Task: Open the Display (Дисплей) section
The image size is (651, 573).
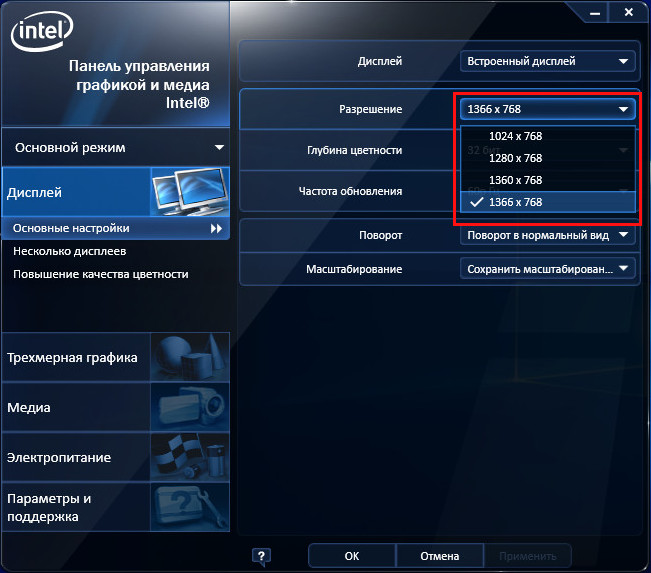Action: coord(115,192)
